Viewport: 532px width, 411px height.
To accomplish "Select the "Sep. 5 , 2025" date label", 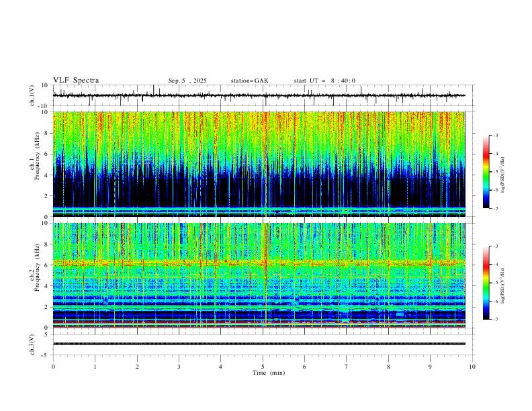I will (x=187, y=81).
